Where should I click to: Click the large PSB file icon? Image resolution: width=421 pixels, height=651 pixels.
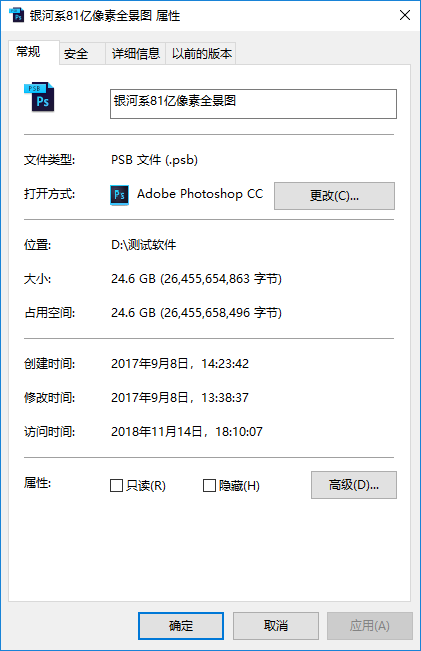tap(39, 97)
